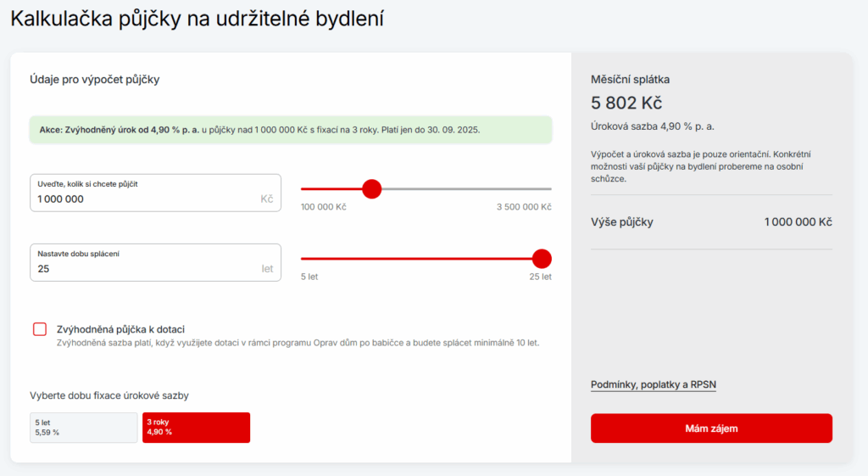Select the 3 roky 4,90 % fixation option

(x=196, y=428)
